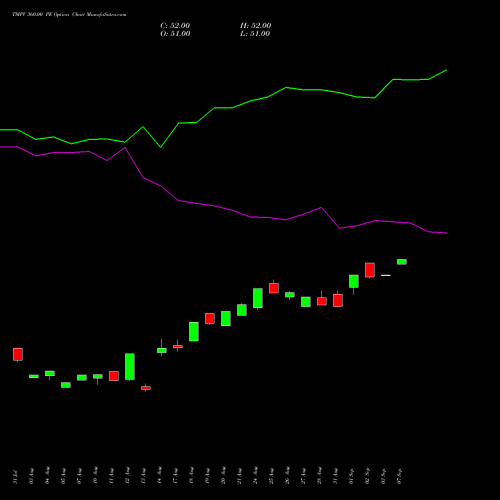Click the 01 Sep date label

[x=351, y=476]
